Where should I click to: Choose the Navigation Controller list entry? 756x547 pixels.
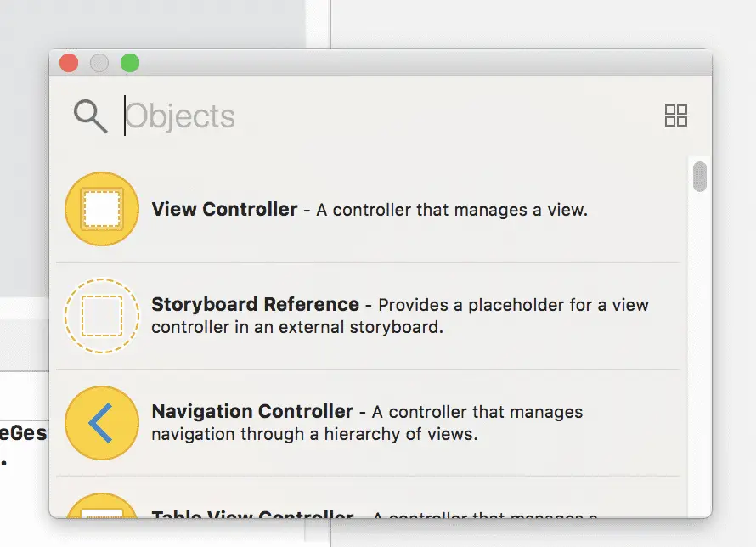[x=368, y=423]
